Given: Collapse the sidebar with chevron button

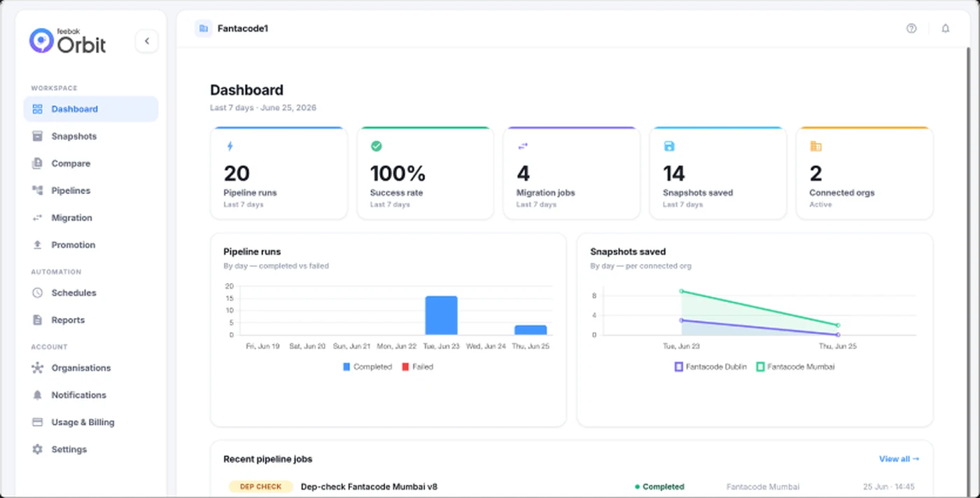Looking at the screenshot, I should pos(147,41).
